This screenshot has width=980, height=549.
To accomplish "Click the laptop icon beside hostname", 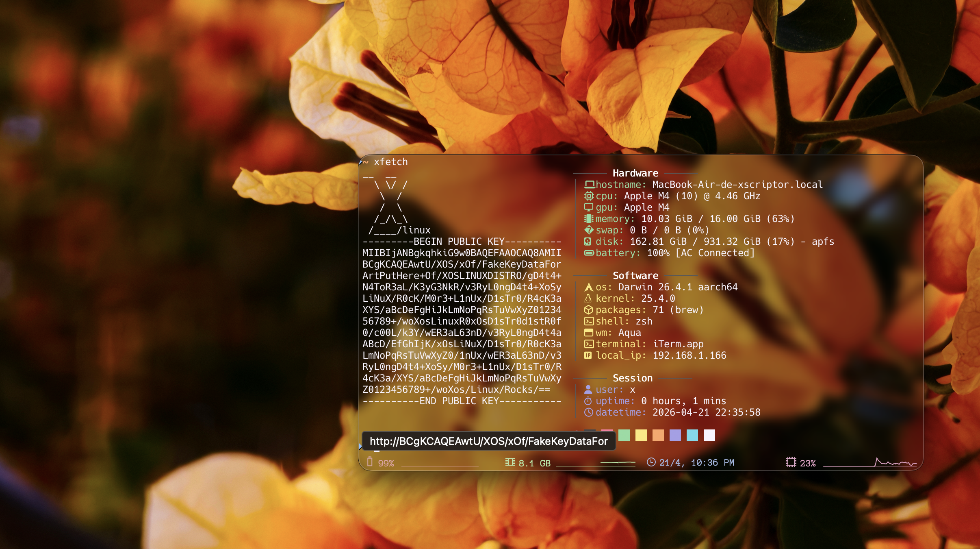I will point(589,185).
